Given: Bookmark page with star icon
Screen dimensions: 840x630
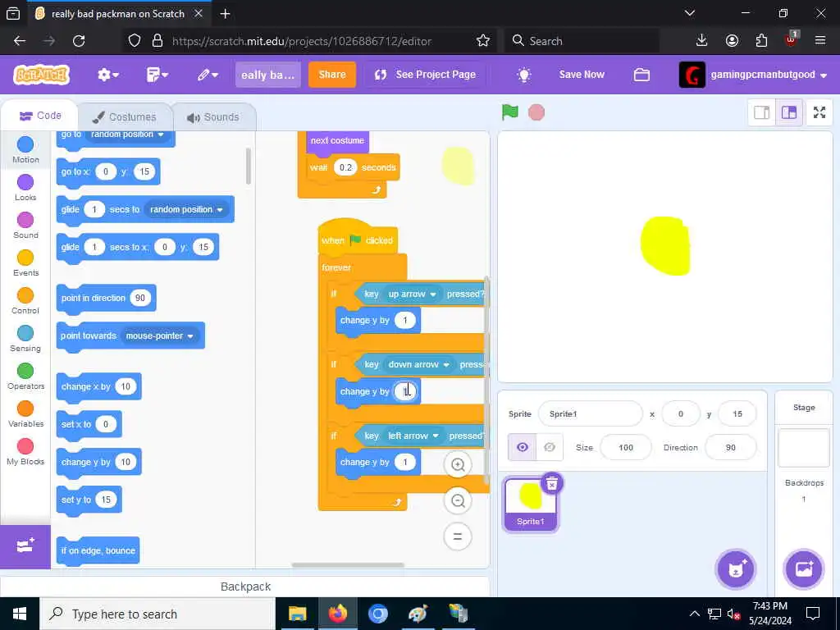Looking at the screenshot, I should 482,41.
